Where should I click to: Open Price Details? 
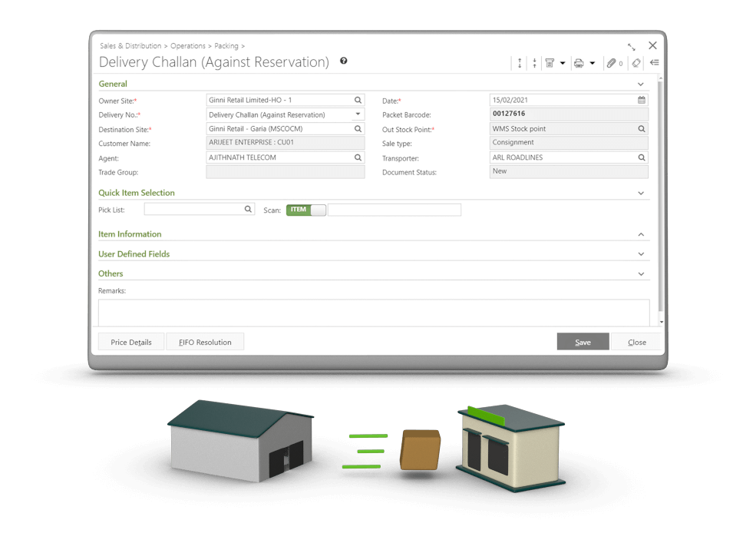pos(131,342)
